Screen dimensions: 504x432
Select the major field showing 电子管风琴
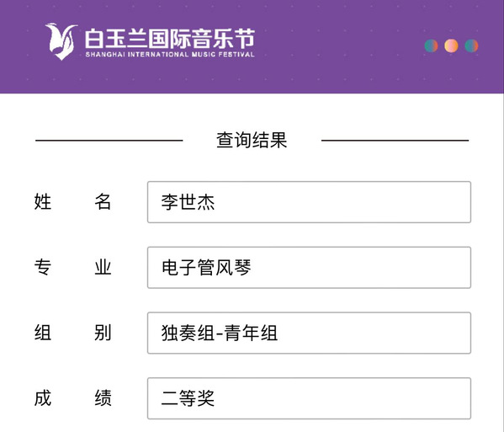[309, 268]
